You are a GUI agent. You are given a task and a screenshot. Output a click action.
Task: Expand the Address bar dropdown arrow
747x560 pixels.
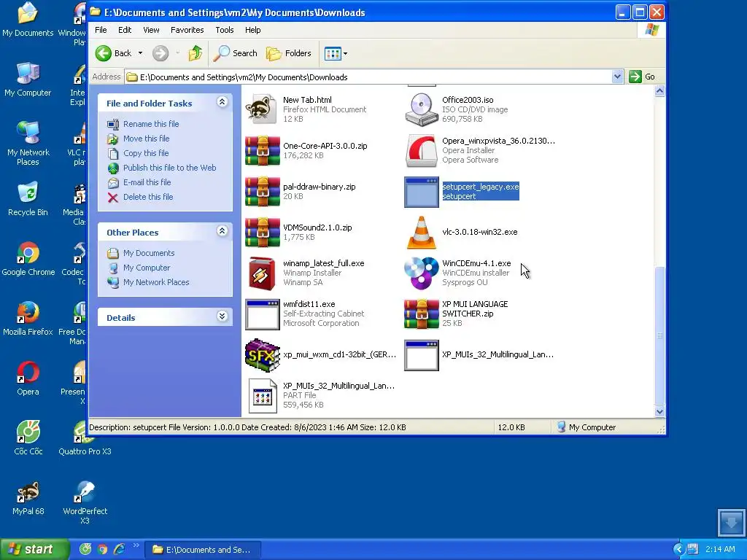pos(617,77)
